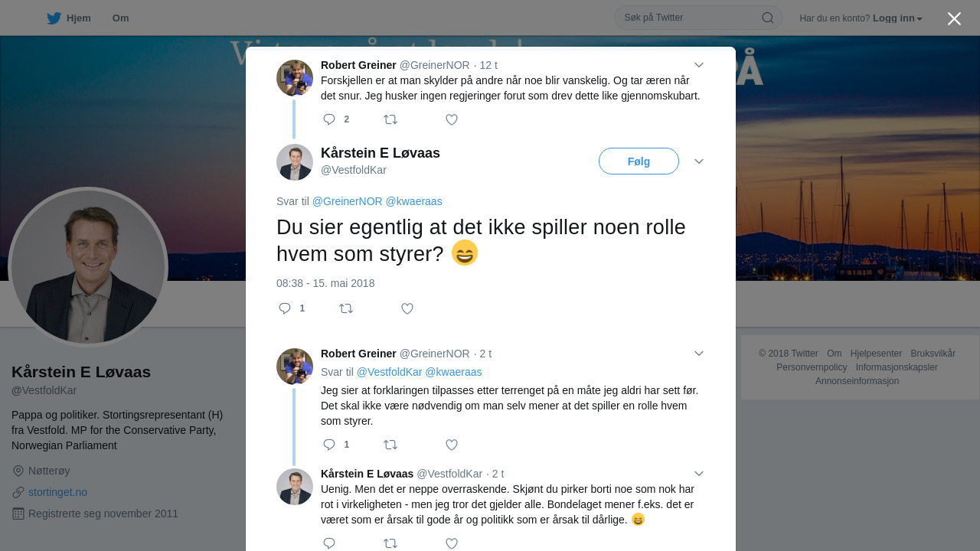
Task: Open the main tweet options chevron
Action: 699,161
